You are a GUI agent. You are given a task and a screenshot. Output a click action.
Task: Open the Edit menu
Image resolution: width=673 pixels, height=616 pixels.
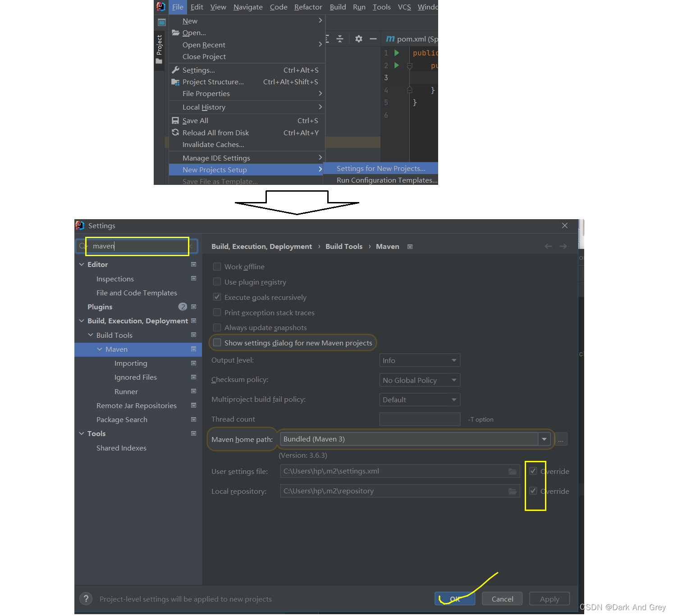(x=197, y=7)
